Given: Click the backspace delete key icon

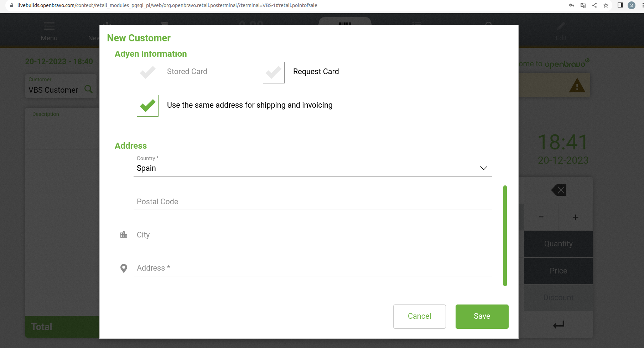Looking at the screenshot, I should [x=559, y=190].
